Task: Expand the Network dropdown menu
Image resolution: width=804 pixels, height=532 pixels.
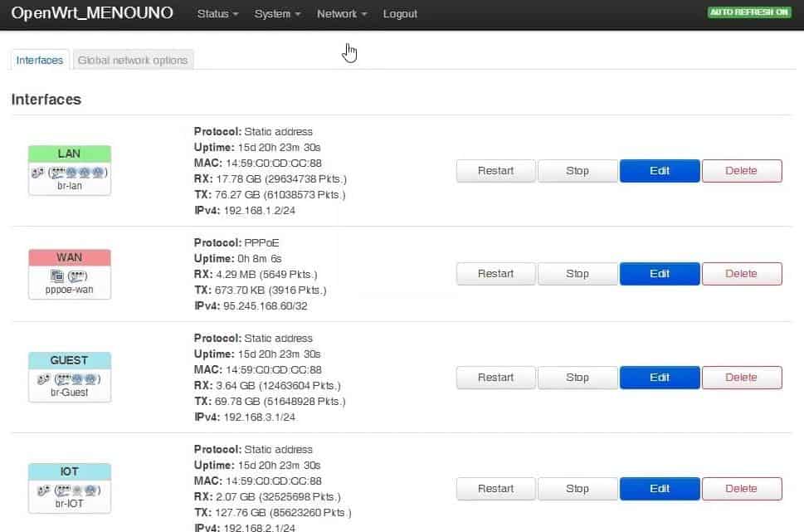Action: tap(340, 14)
